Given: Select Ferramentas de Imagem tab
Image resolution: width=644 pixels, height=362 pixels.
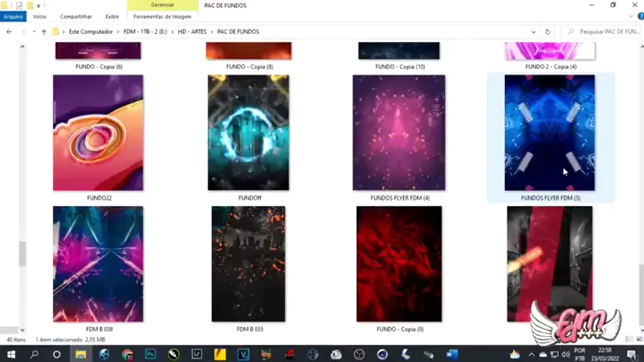Looking at the screenshot, I should [x=162, y=16].
